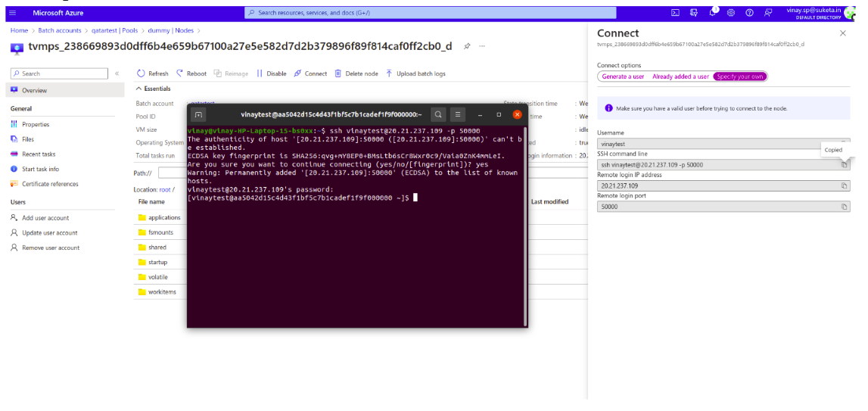The width and height of the screenshot is (868, 411).
Task: Open Certificate references in the left menu
Action: pos(50,184)
